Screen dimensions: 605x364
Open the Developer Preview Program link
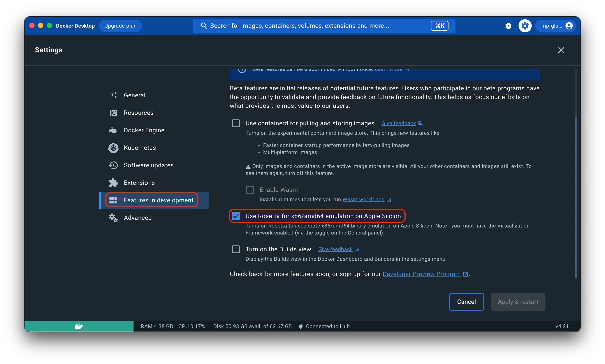pyautogui.click(x=422, y=274)
